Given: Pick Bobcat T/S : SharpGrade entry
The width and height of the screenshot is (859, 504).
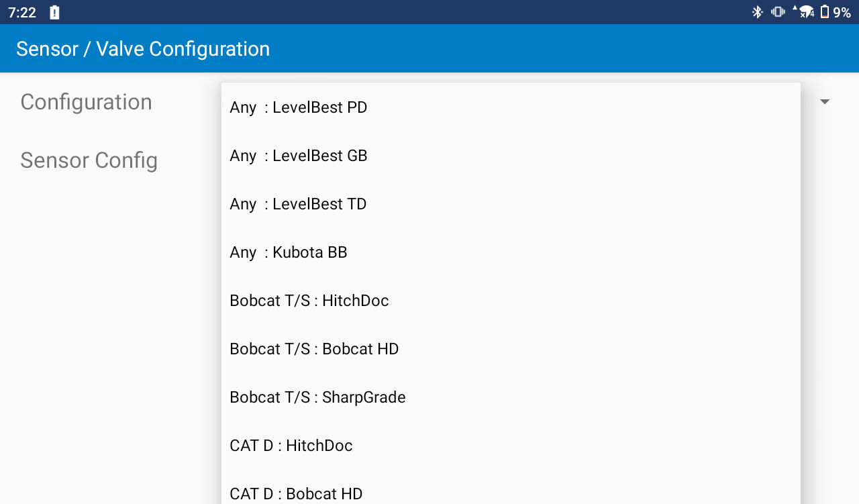Looking at the screenshot, I should [511, 397].
